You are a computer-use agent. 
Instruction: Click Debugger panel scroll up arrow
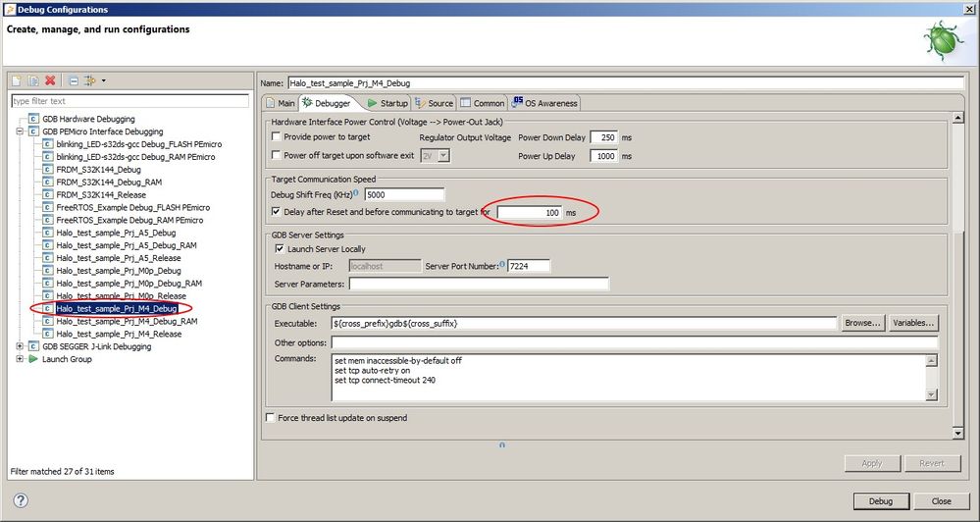[958, 117]
